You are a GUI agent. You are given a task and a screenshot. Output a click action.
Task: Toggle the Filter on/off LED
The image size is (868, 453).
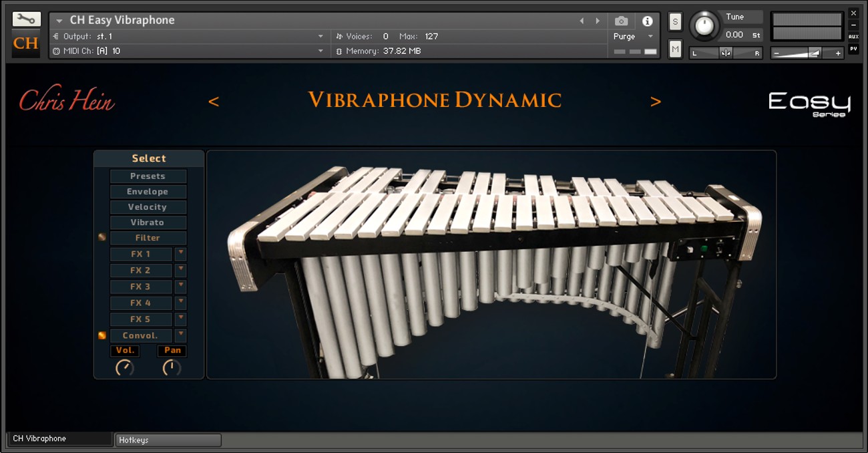pyautogui.click(x=102, y=237)
